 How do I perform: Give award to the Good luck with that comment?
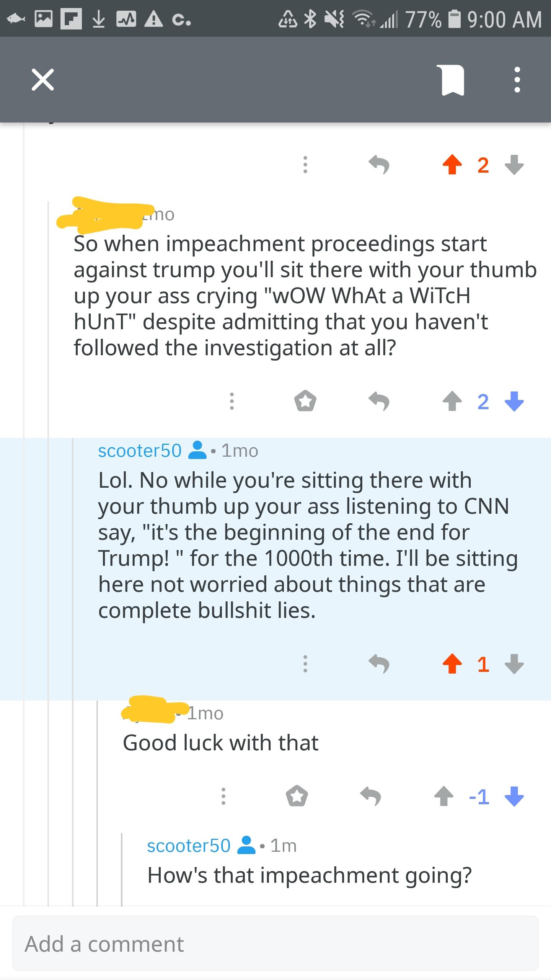coord(297,797)
